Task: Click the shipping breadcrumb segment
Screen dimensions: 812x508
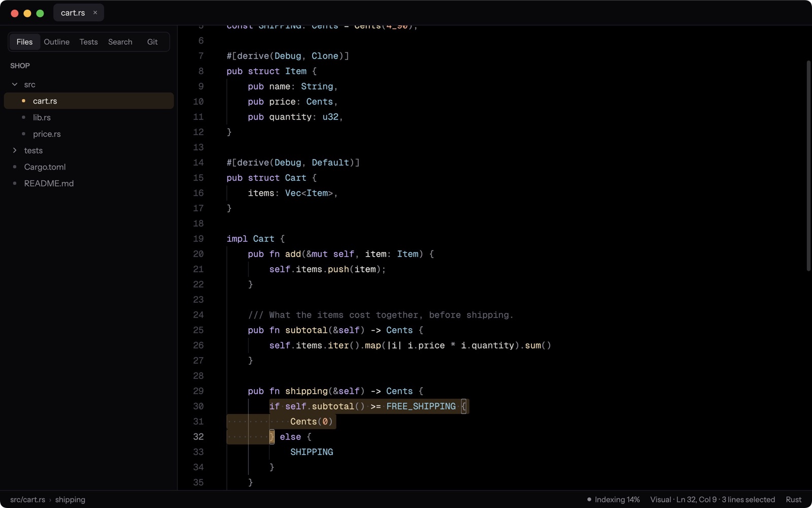Action: [70, 499]
